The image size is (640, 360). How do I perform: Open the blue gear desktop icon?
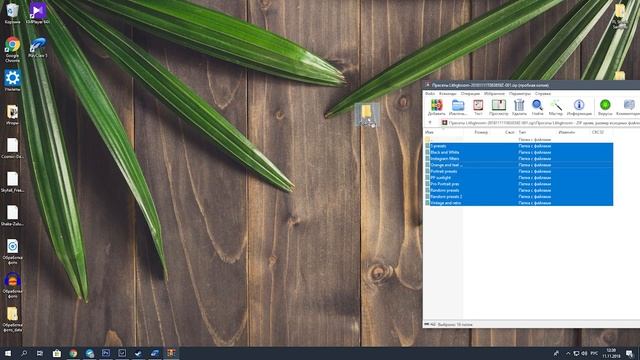pos(12,80)
